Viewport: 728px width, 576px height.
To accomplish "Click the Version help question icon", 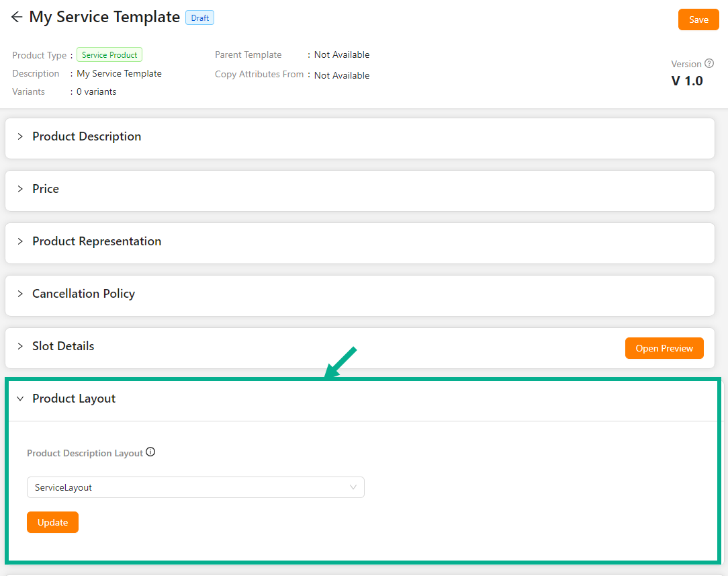I will click(x=709, y=64).
